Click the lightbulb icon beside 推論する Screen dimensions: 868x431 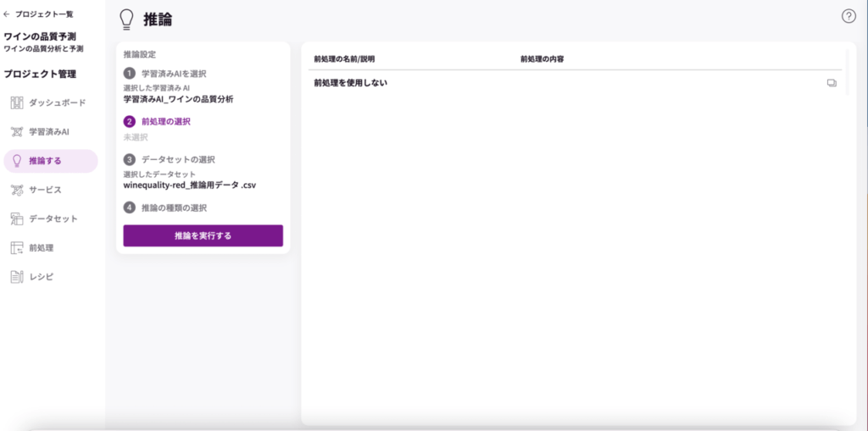click(x=17, y=161)
